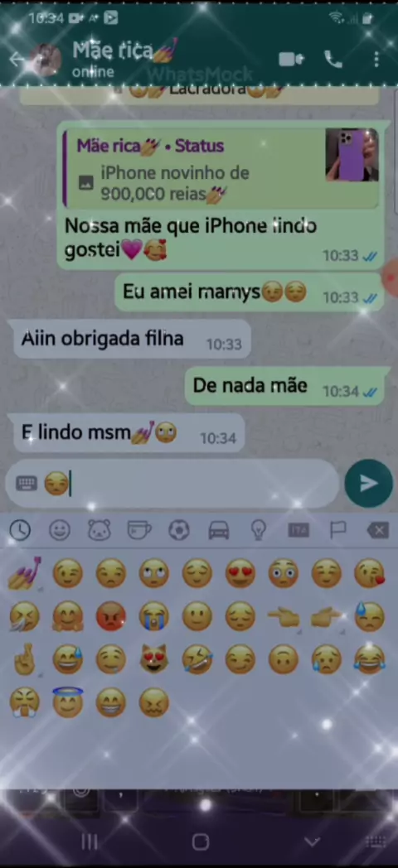Tap the send message button

tap(369, 483)
